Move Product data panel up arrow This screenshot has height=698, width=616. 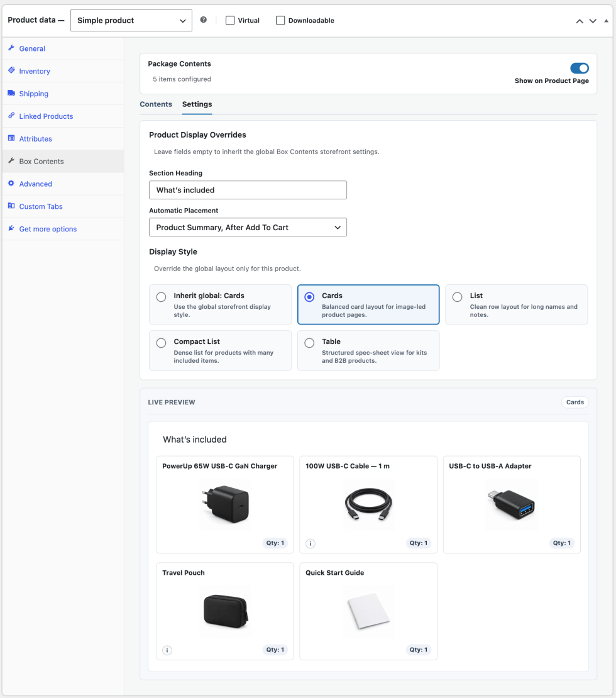tap(580, 21)
